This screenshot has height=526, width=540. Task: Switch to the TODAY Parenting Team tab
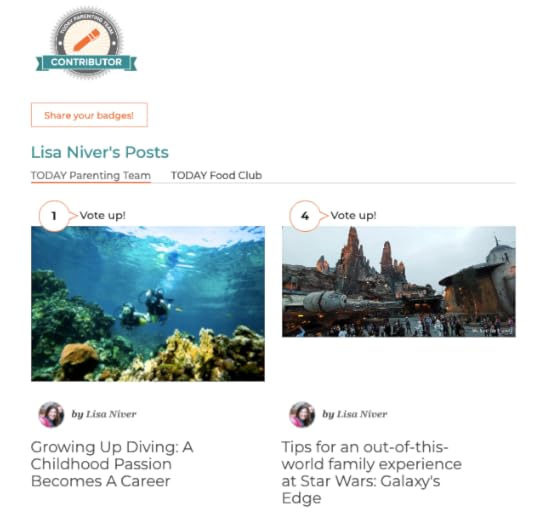(x=91, y=176)
